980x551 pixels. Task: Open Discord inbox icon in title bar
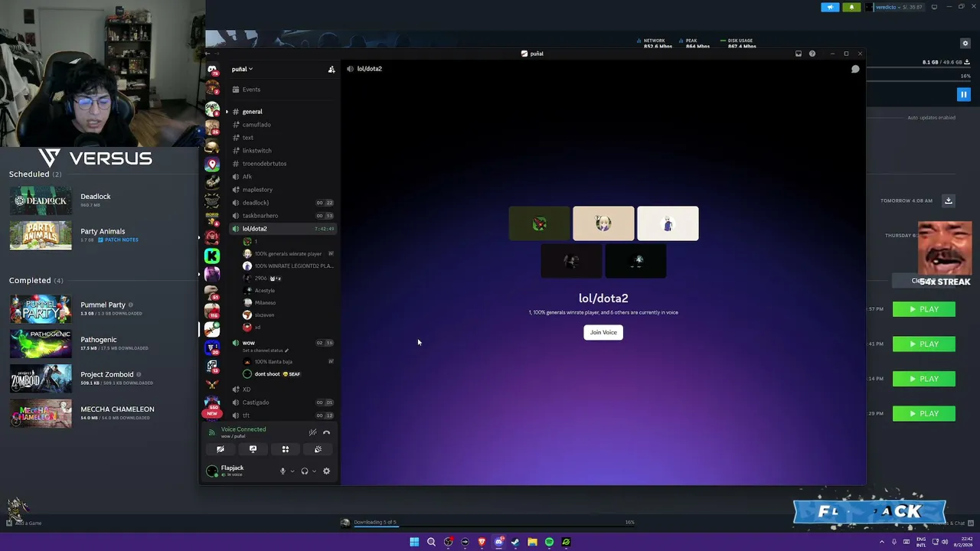(x=799, y=54)
